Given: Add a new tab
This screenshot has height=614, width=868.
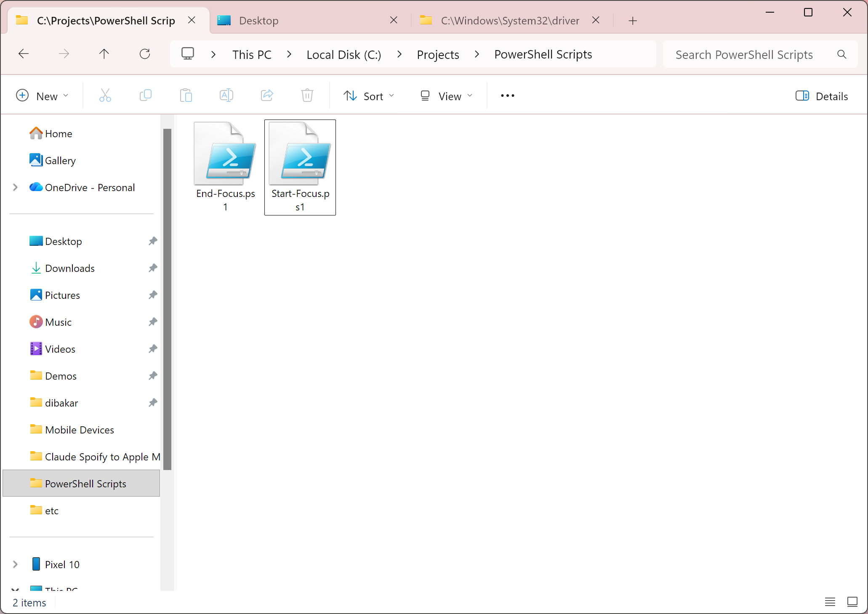Looking at the screenshot, I should tap(633, 21).
